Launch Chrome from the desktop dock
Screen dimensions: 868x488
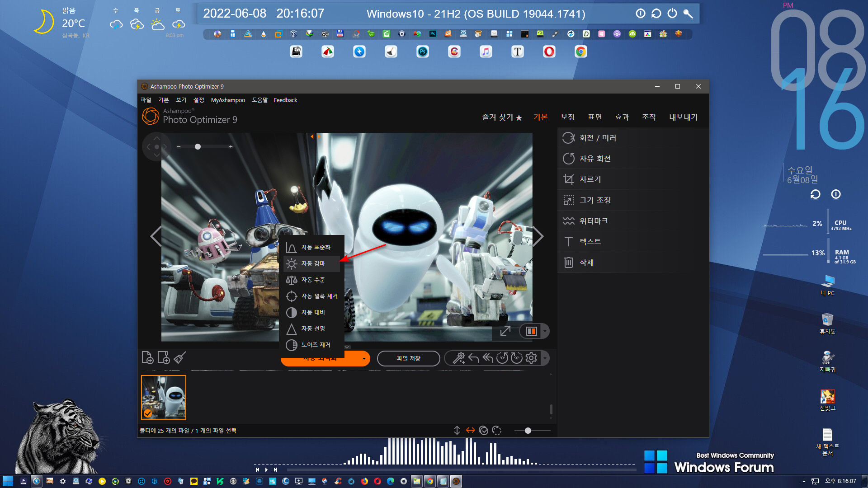tap(580, 52)
